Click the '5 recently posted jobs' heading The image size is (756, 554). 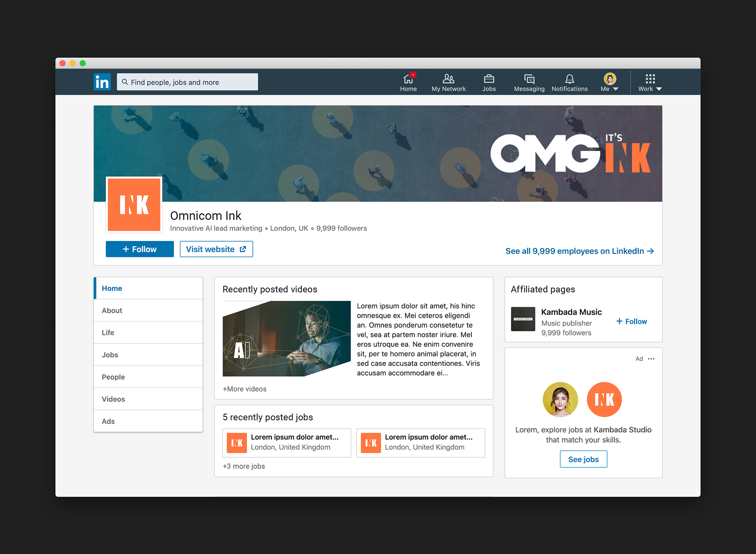pos(268,417)
